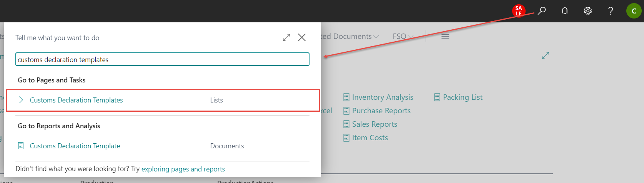Open the Inventory Analysis report
644x183 pixels.
click(382, 97)
